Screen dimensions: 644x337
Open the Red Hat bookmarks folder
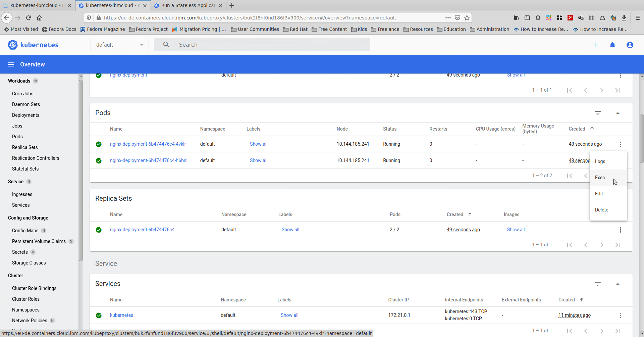coord(295,29)
